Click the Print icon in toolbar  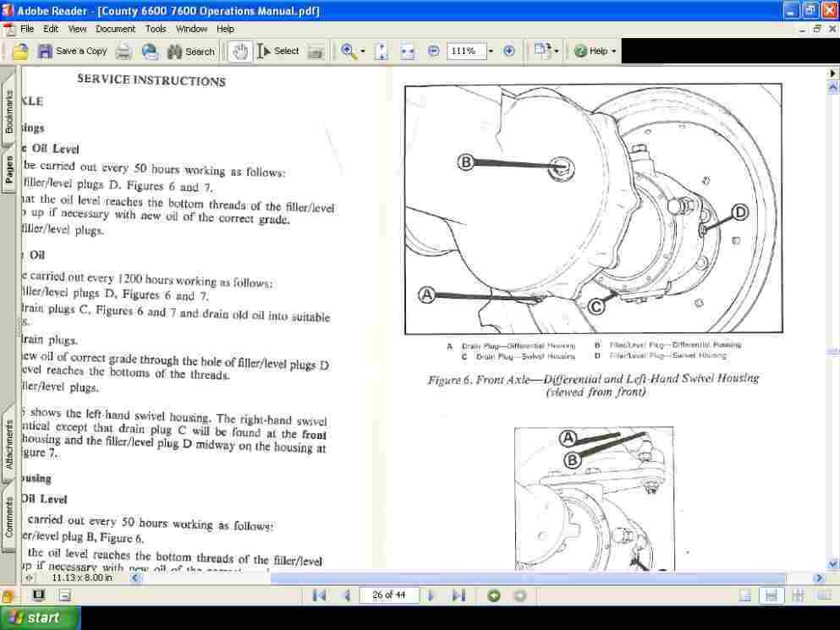pyautogui.click(x=124, y=52)
